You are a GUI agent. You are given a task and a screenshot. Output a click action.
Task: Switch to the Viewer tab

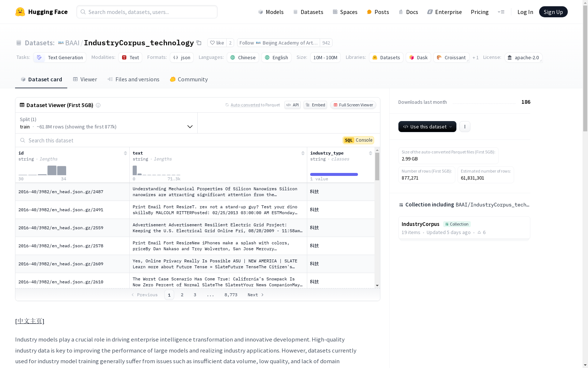pyautogui.click(x=85, y=79)
